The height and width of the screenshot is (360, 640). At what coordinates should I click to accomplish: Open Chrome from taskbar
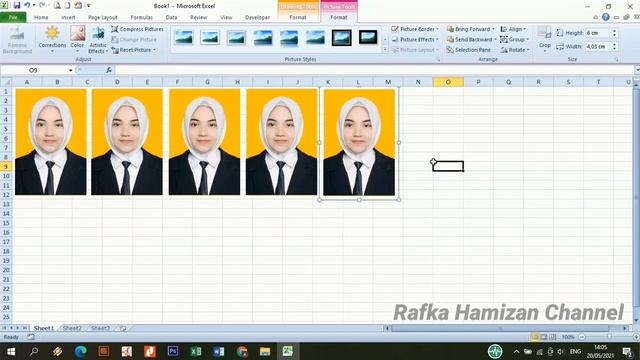(x=242, y=351)
